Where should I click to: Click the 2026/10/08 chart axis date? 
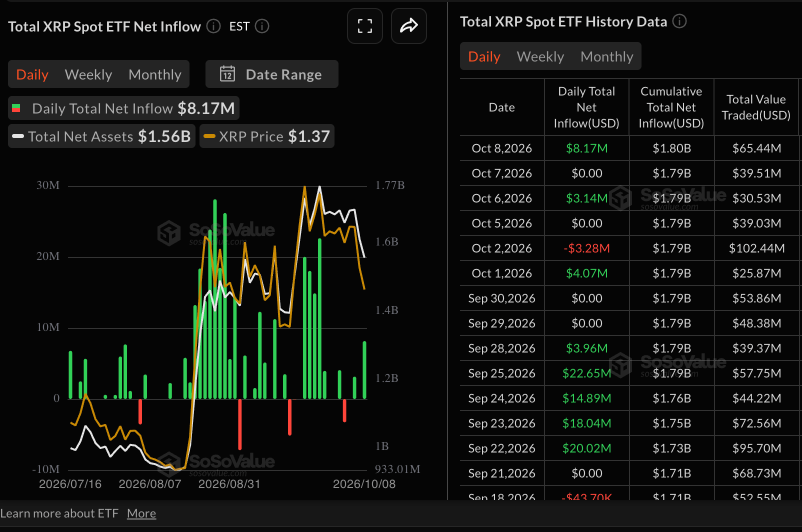364,484
